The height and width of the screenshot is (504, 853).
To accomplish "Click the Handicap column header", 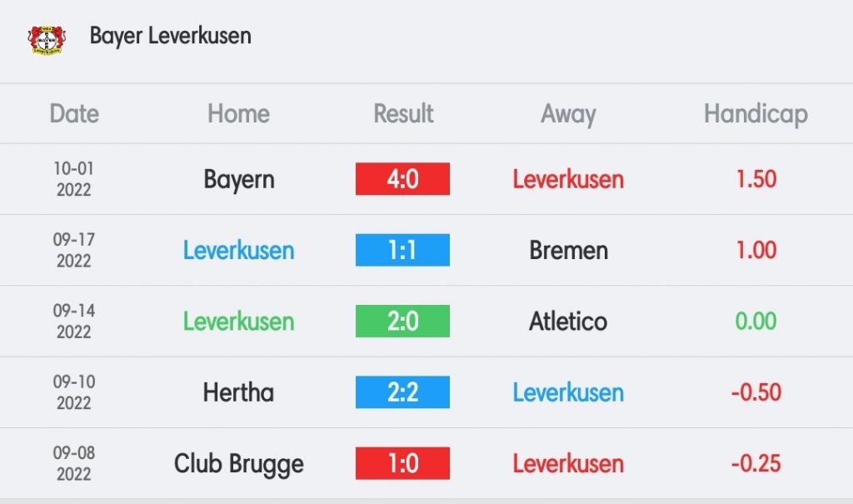I will tap(756, 113).
